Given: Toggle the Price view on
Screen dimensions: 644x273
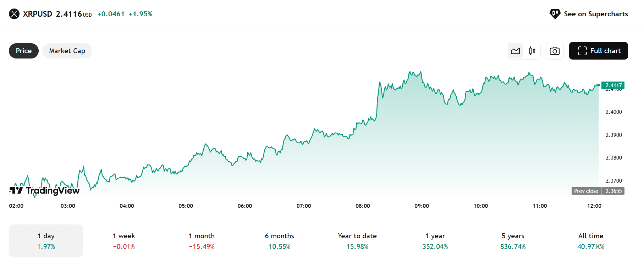Looking at the screenshot, I should tap(23, 51).
